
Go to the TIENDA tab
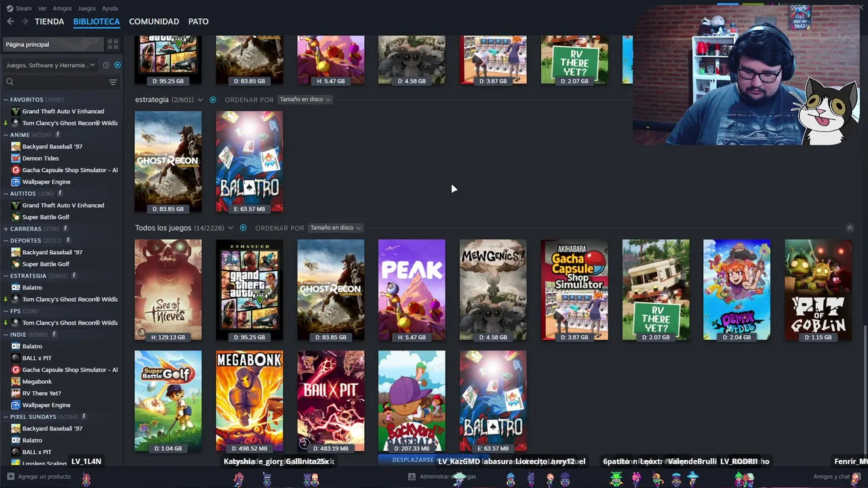tap(50, 22)
